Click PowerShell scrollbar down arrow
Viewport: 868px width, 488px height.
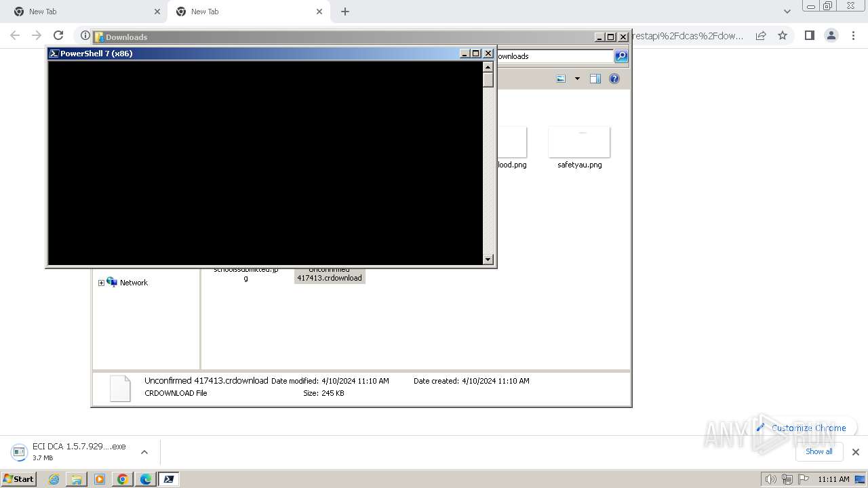pos(488,259)
